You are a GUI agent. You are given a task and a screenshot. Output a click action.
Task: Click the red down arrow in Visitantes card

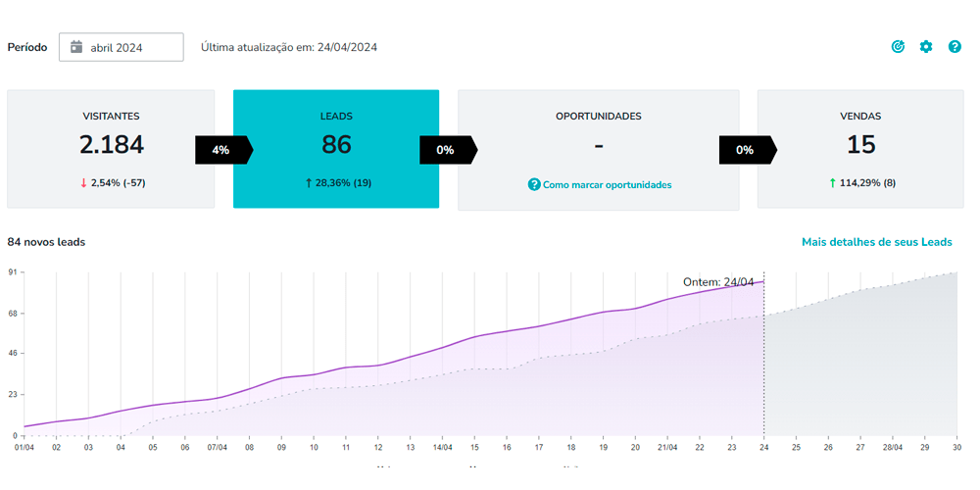click(82, 182)
